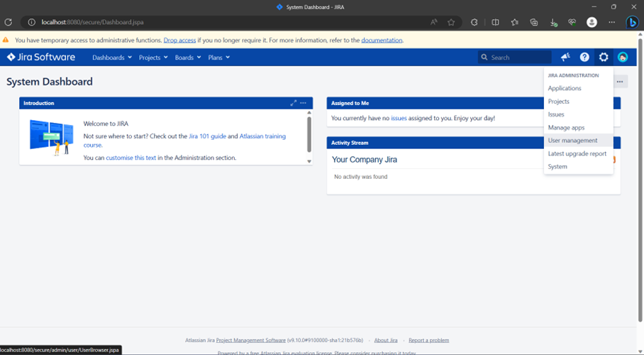The image size is (644, 355).
Task: Add page to favorites star
Action: 451,22
